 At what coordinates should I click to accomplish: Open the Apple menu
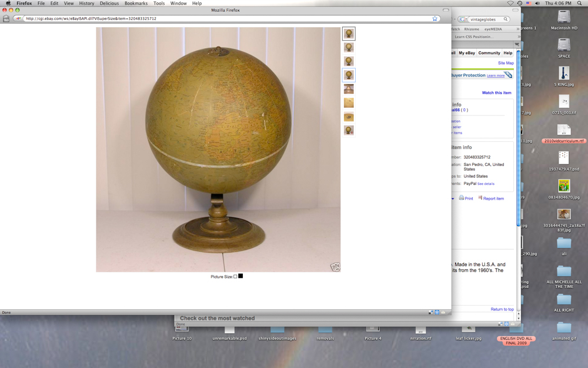[x=8, y=4]
